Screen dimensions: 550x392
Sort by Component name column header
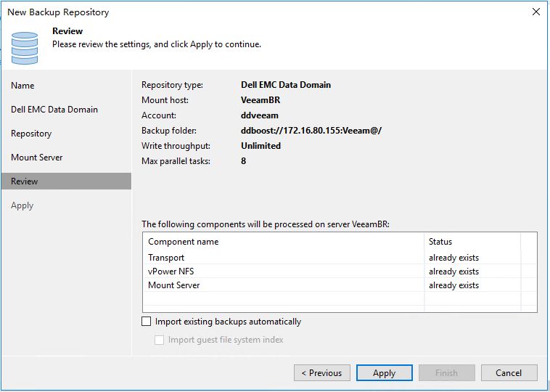284,242
